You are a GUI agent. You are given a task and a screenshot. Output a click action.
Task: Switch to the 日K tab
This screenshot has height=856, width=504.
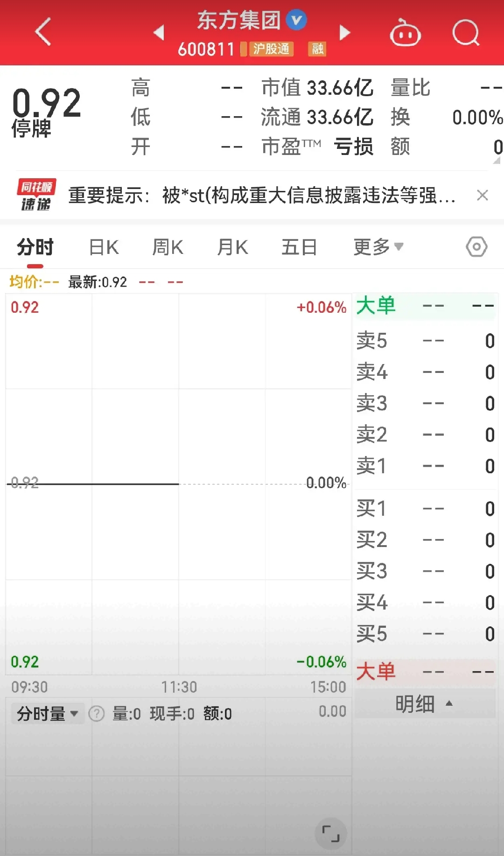tap(104, 247)
